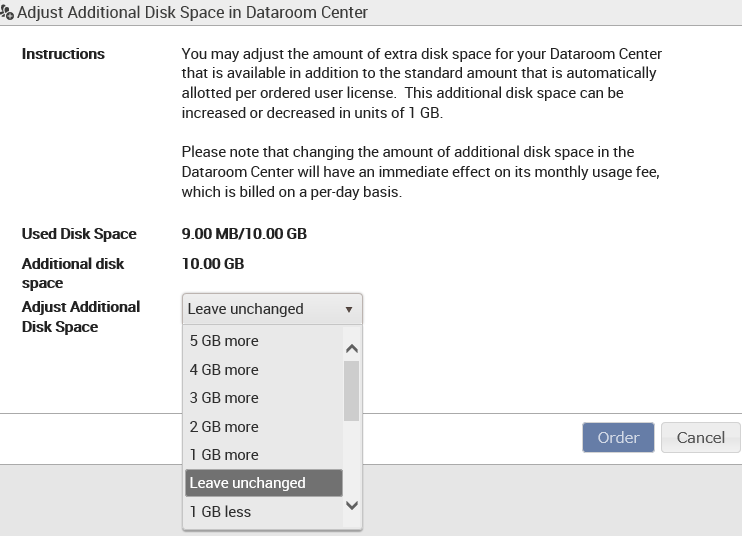Image resolution: width=742 pixels, height=536 pixels.
Task: Click the Instructions label
Action: point(63,54)
